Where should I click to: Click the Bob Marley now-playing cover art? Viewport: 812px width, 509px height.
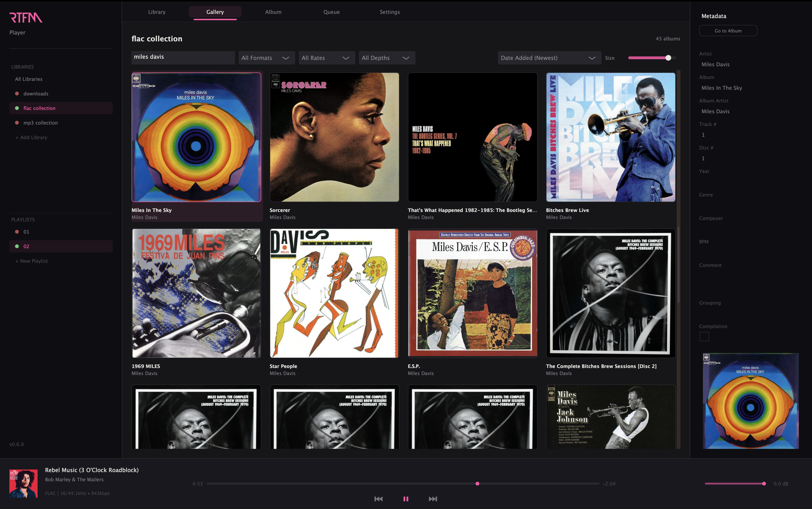[23, 483]
